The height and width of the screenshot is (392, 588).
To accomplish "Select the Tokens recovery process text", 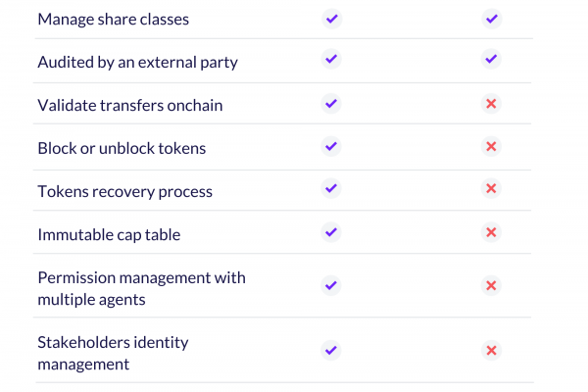I will coord(124,192).
